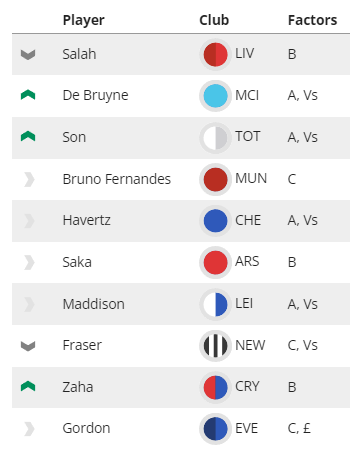Screen dimensions: 364x457
Task: Click the Leicester white-blue club badge
Action: click(215, 304)
